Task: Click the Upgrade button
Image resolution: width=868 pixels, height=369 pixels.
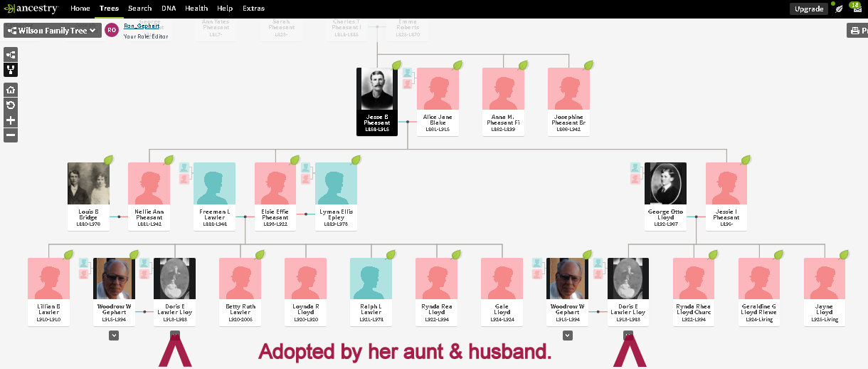Action: point(809,9)
